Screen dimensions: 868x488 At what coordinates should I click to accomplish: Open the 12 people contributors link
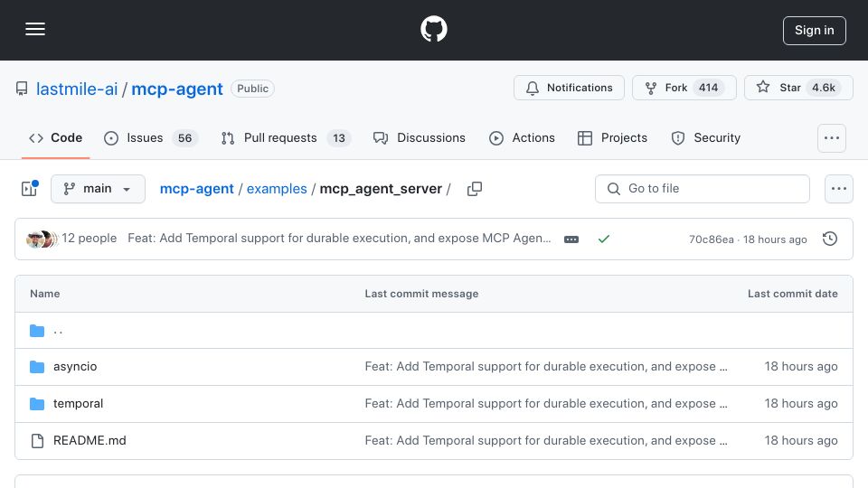tap(90, 239)
